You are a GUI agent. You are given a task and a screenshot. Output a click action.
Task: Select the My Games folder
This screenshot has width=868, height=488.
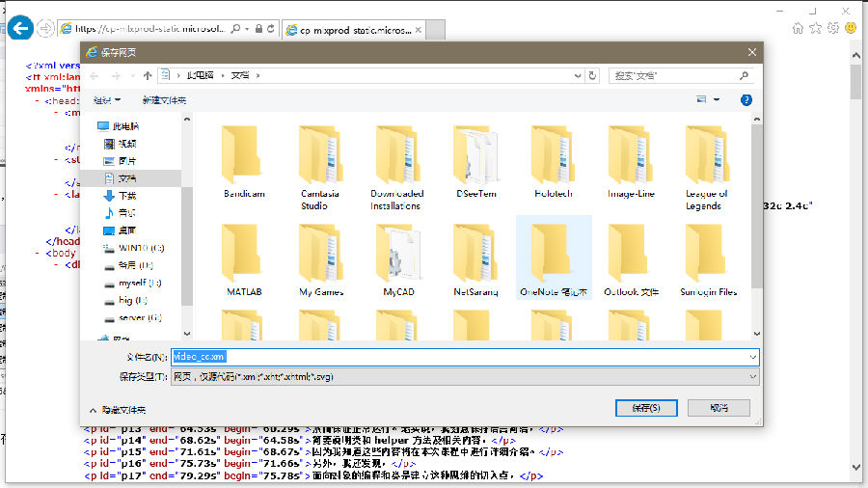[x=321, y=258]
